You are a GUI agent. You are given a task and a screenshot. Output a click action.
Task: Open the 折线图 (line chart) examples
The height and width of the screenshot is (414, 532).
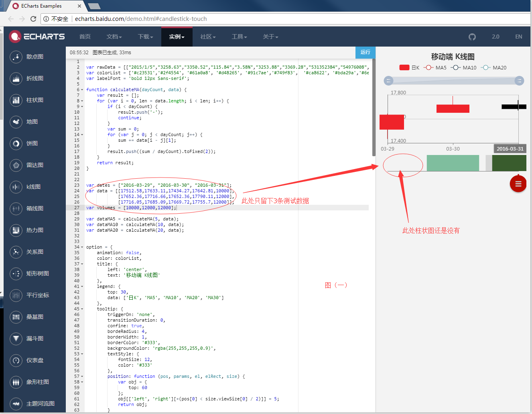[16, 78]
